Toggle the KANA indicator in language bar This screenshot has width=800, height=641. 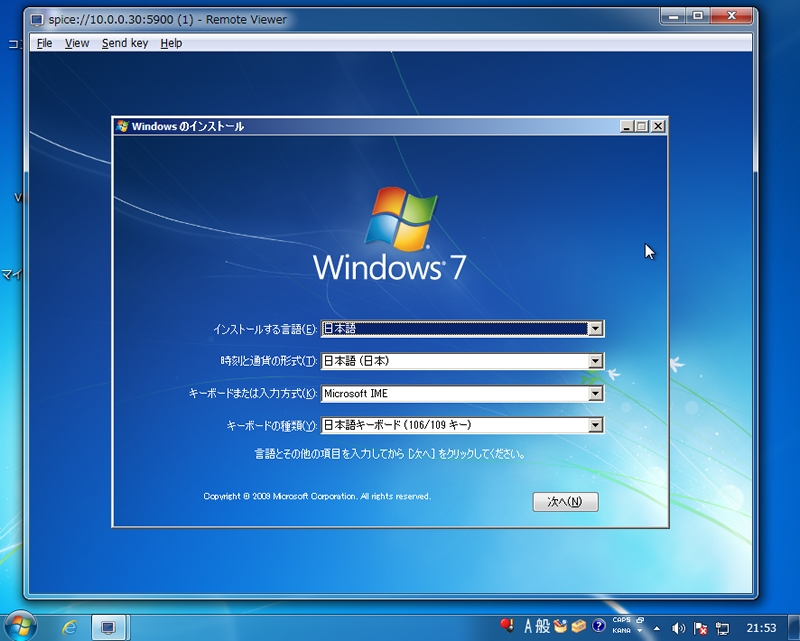(621, 631)
